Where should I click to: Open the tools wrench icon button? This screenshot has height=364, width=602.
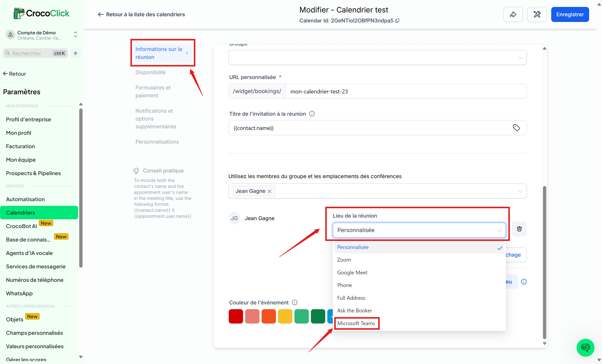tap(537, 14)
